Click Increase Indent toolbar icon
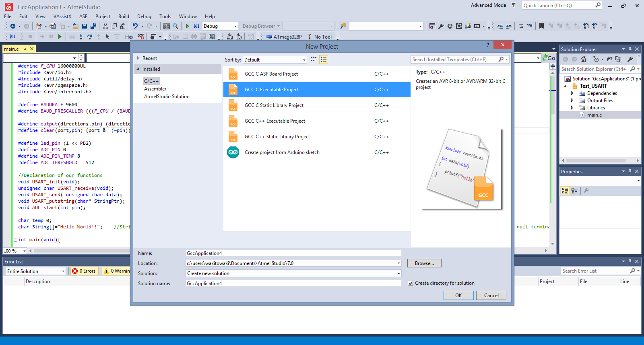Image resolution: width=644 pixels, height=345 pixels. 508,26
